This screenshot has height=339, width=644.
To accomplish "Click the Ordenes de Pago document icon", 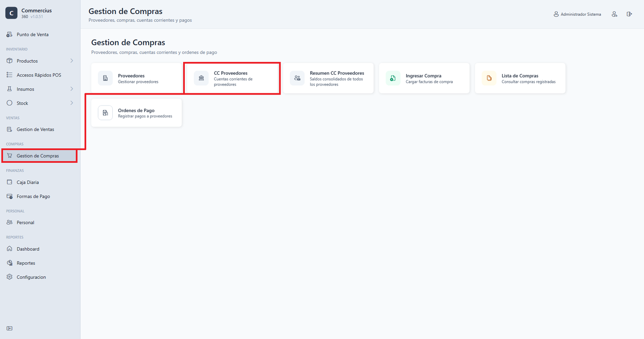I will click(105, 113).
